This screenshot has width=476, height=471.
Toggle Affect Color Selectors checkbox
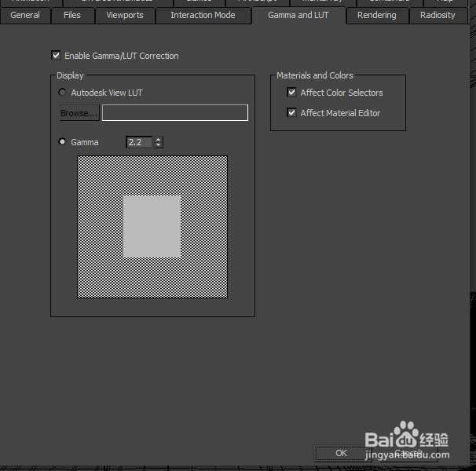coord(291,93)
